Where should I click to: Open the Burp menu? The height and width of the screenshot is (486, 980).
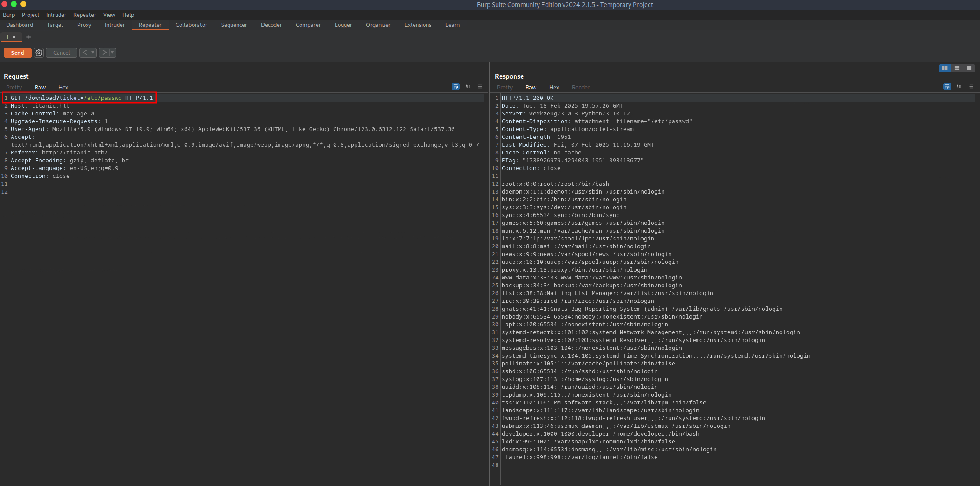9,15
